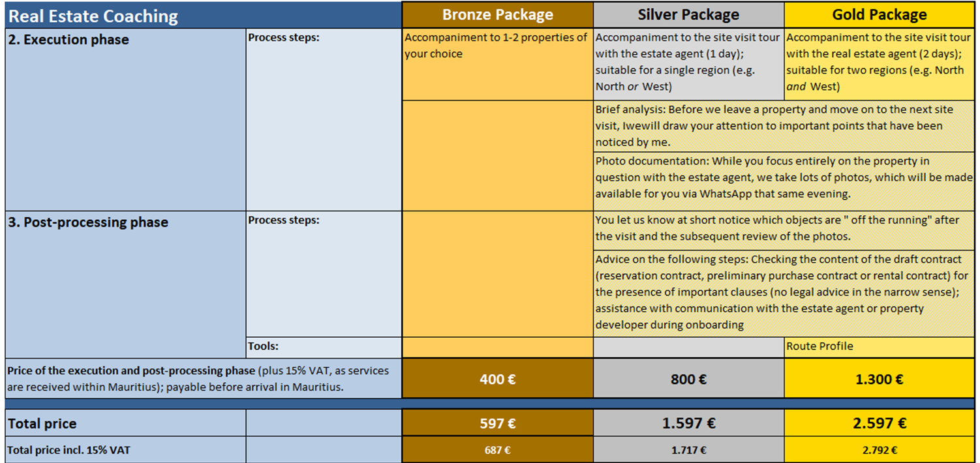Click the Real Estate Coaching header cell
Image resolution: width=980 pixels, height=463 pixels.
[x=202, y=15]
